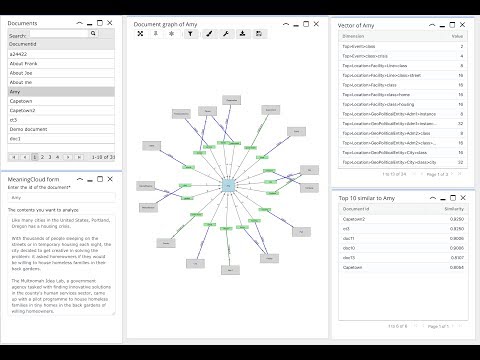Select page 1 in Documents pager
The width and height of the screenshot is (480, 360).
[35, 157]
